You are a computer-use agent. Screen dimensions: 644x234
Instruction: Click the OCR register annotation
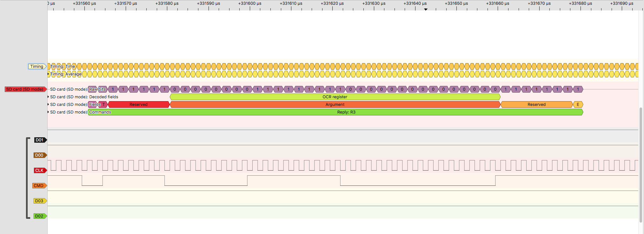pos(335,97)
